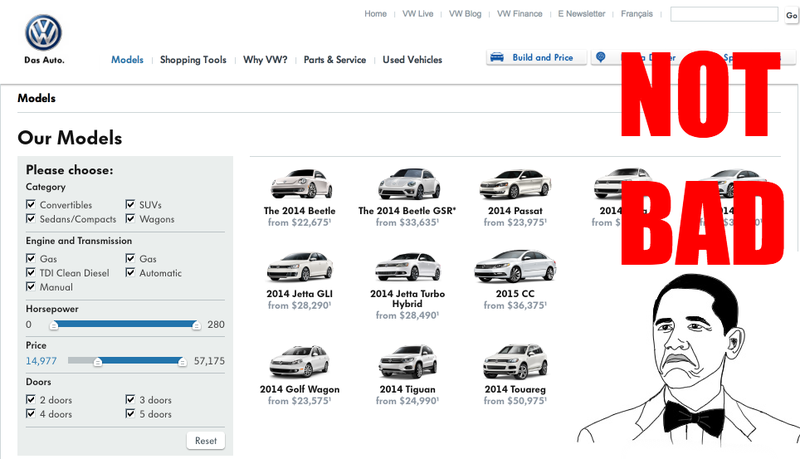
Task: Open the 2014 Tiguan car image
Action: [x=408, y=361]
